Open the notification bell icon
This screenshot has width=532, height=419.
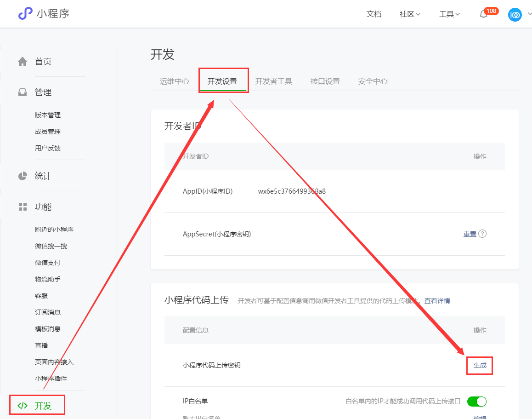coord(483,14)
